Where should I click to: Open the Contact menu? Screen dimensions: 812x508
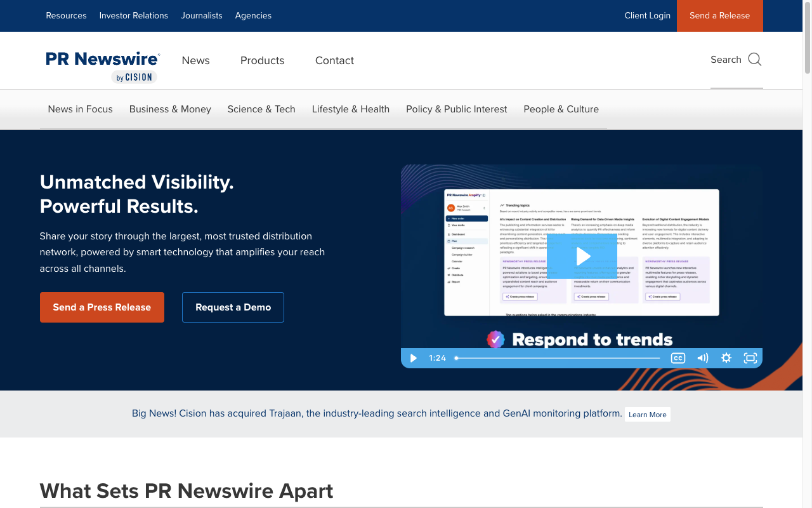[x=334, y=60]
